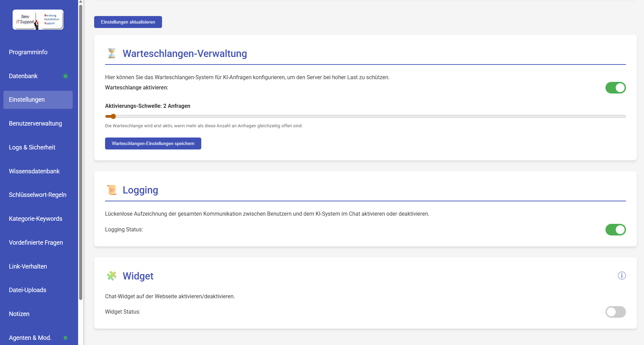
Task: Go to Benutzerverwaltung section
Action: [x=35, y=124]
